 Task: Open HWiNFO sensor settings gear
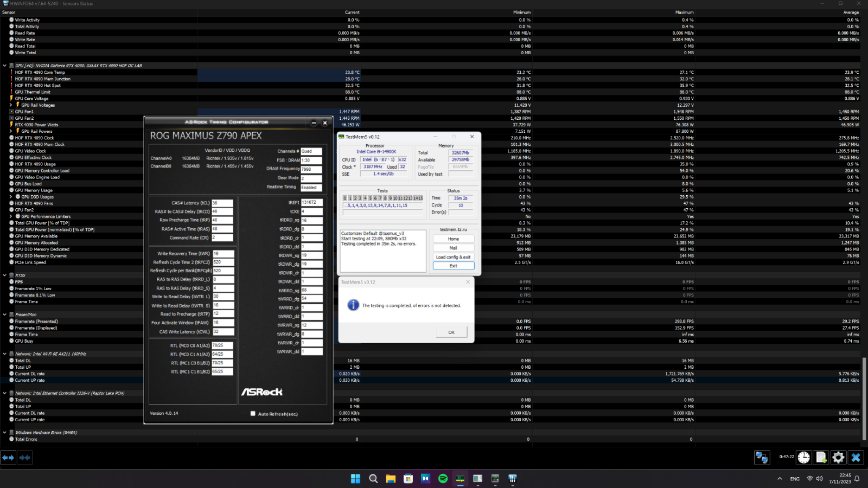[838, 458]
